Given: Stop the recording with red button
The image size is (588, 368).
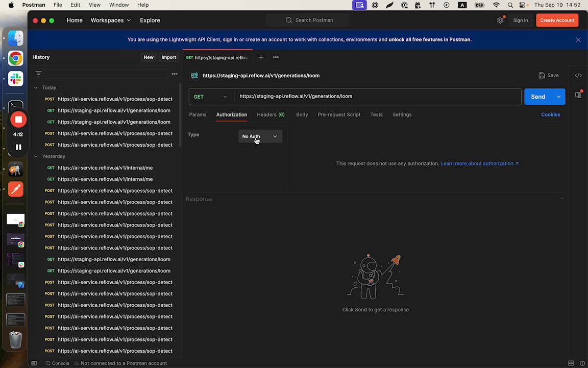Looking at the screenshot, I should pos(18,120).
